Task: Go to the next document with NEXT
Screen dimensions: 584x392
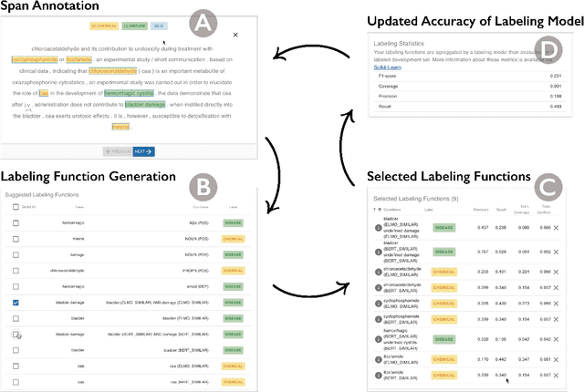Action: [x=144, y=151]
